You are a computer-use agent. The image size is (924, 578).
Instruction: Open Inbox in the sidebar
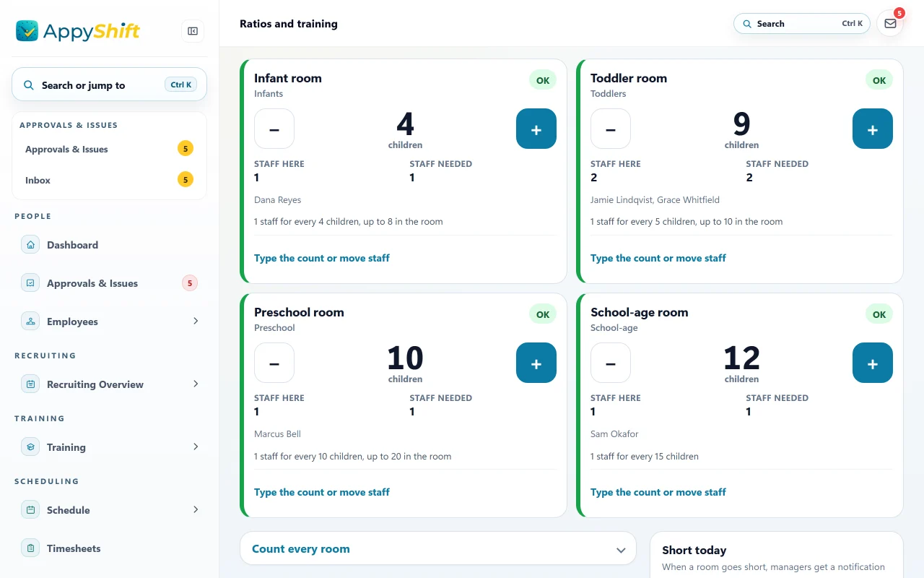point(109,180)
